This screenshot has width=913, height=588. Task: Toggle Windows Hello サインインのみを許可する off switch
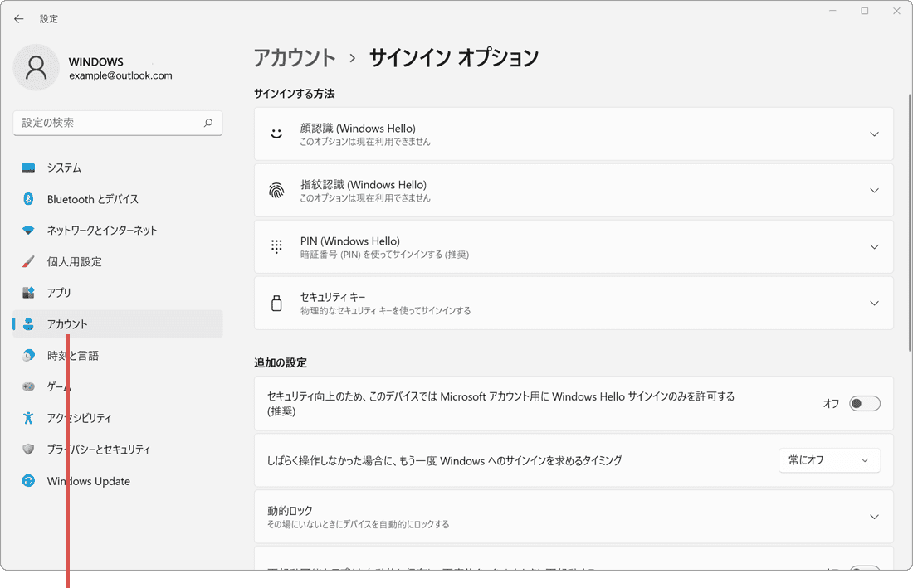(864, 403)
